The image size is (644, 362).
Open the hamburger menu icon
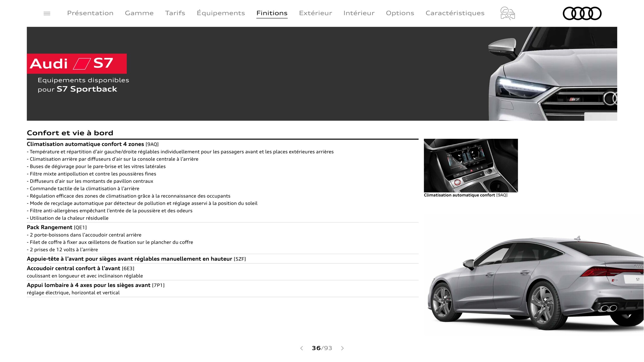pos(47,13)
